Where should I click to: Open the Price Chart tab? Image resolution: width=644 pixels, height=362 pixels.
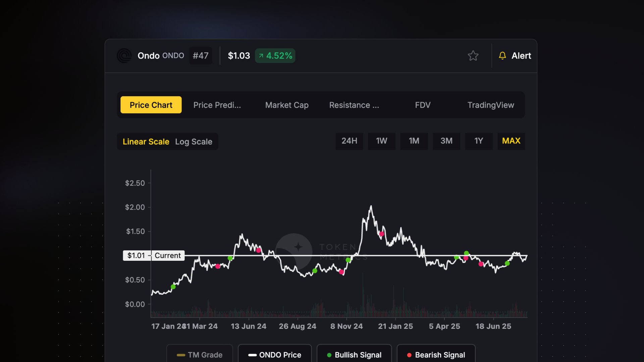[x=151, y=105]
